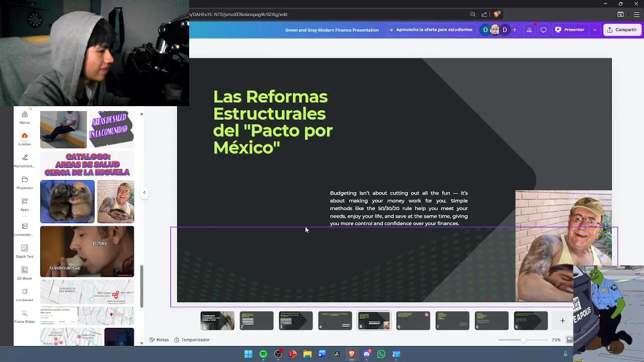
Task: Launch the Frame Maker app
Action: pyautogui.click(x=25, y=316)
